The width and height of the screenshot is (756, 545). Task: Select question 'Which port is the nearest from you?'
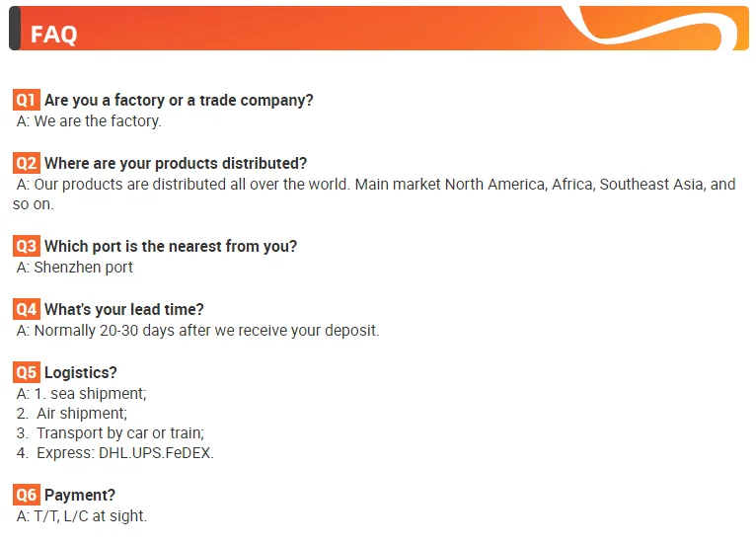[171, 247]
